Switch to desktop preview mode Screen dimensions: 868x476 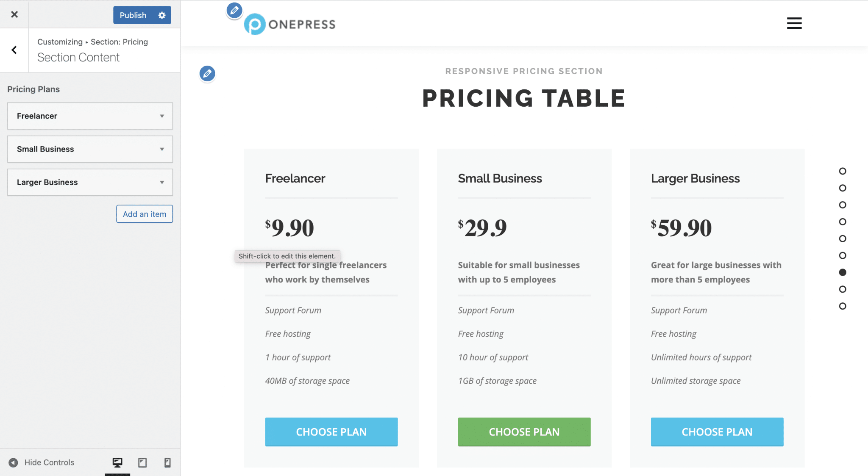coord(117,462)
